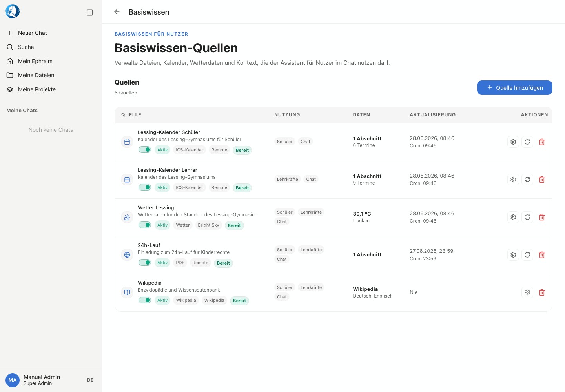The height and width of the screenshot is (392, 565).
Task: Switch language via DE label
Action: 90,380
